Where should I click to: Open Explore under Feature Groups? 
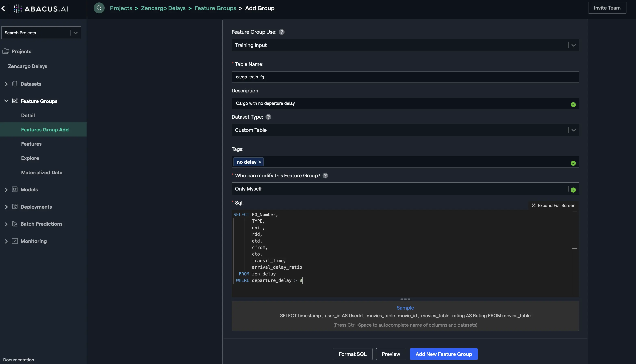tap(30, 158)
